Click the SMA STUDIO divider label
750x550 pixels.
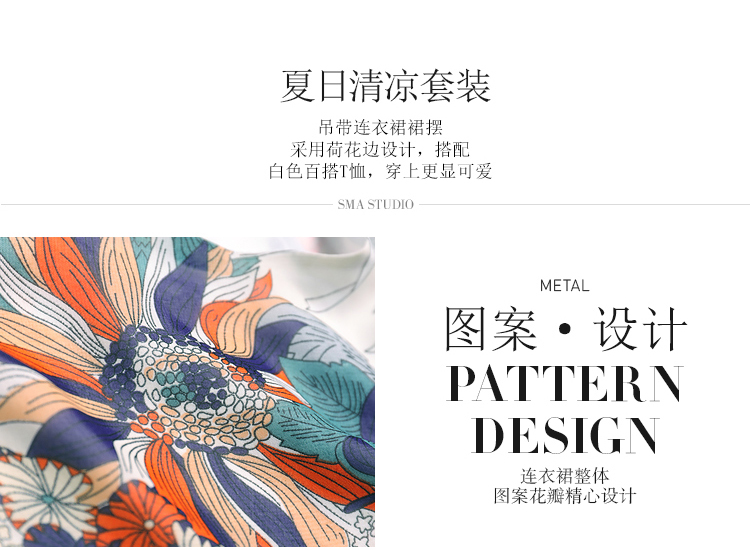click(x=375, y=205)
